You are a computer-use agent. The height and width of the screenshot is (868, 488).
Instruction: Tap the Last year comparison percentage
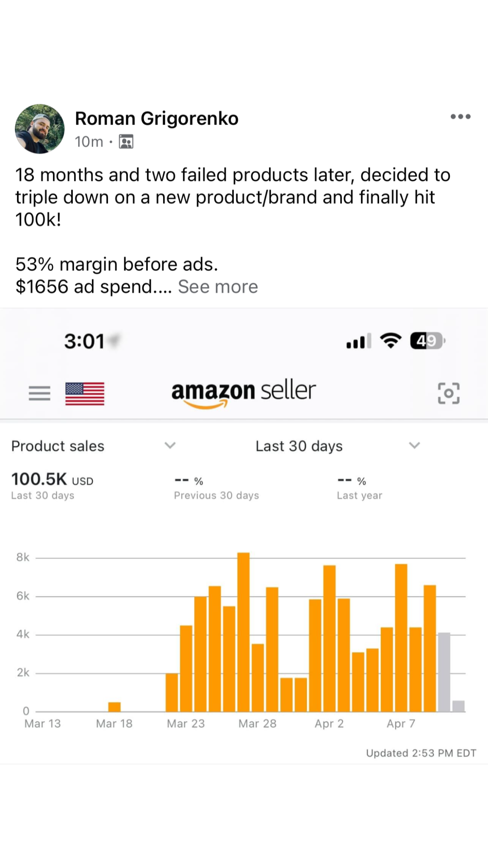352,481
